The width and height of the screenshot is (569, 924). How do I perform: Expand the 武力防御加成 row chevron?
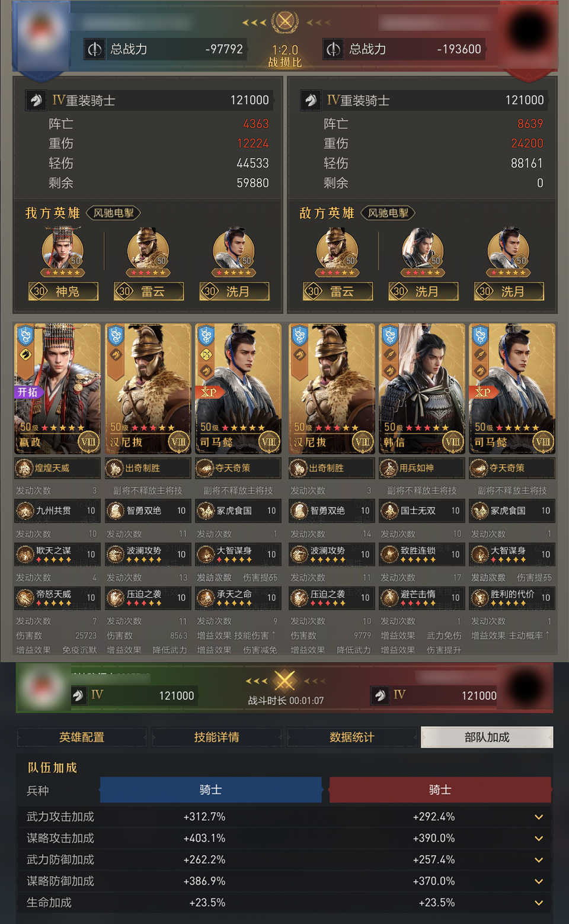tap(539, 859)
